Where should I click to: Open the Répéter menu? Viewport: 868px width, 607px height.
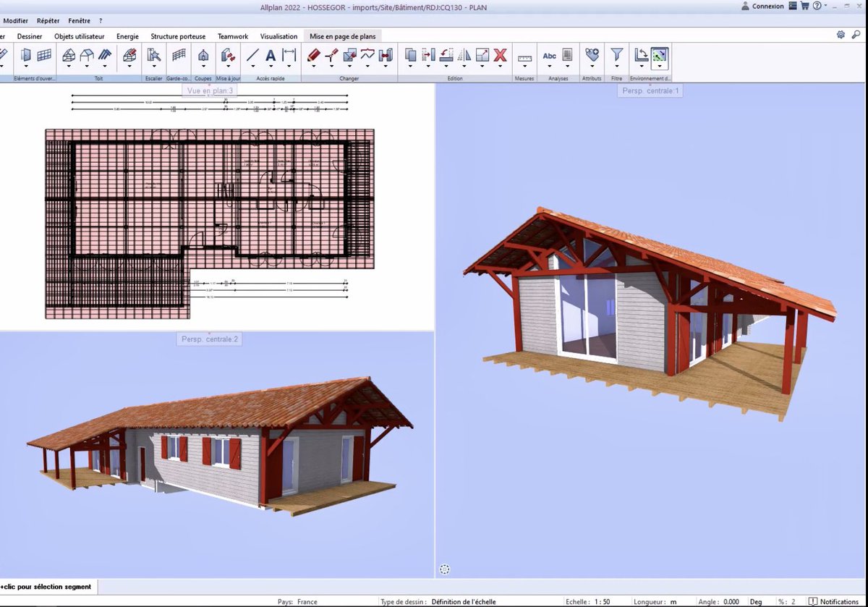[x=48, y=21]
